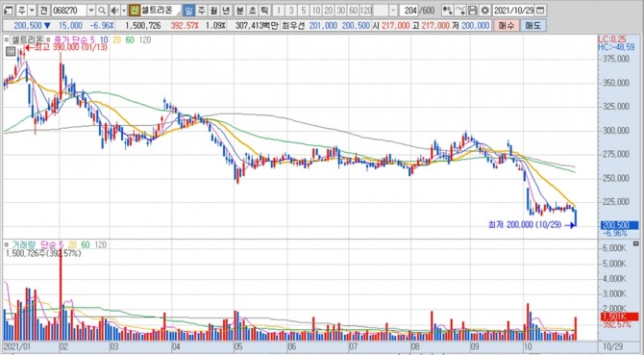Click the save chart floppy disk icon
The image size is (644, 355).
pyautogui.click(x=473, y=11)
